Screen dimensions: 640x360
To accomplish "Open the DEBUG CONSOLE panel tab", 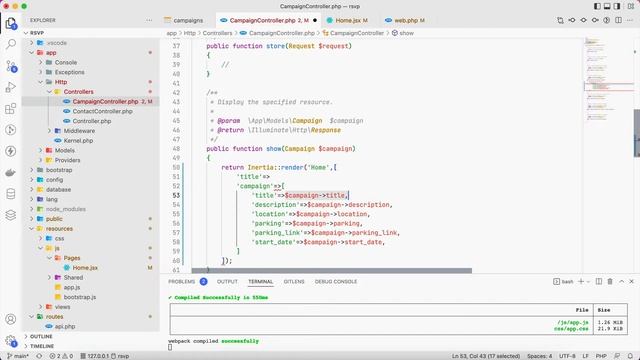I will coord(336,282).
